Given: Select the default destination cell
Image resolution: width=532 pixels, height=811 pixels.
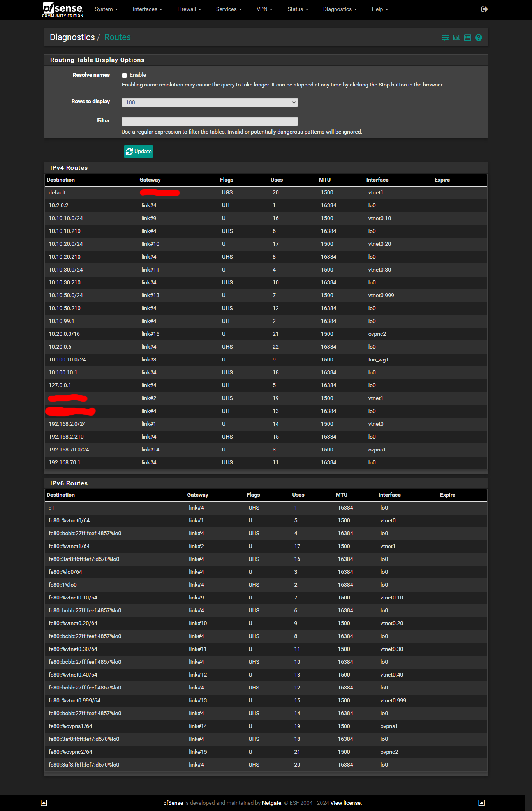Looking at the screenshot, I should [x=57, y=192].
